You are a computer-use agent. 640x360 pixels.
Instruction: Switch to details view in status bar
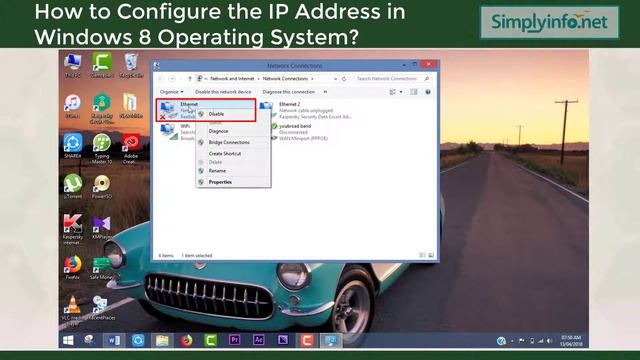[422, 255]
